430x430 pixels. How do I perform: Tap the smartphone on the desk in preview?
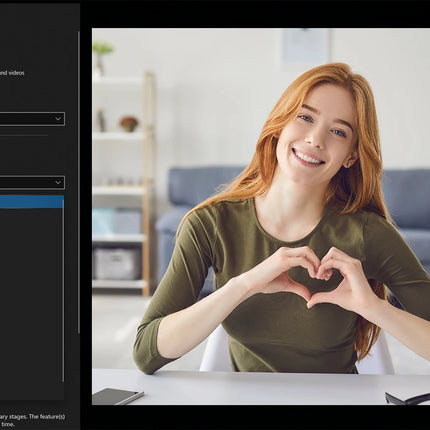117,396
